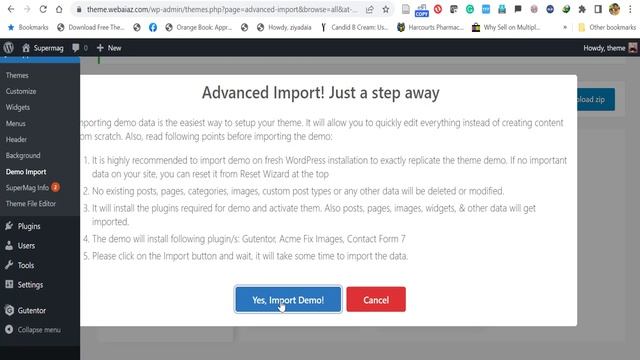Click the browser forward arrow
Viewport: 640px width, 360px height.
(x=27, y=9)
